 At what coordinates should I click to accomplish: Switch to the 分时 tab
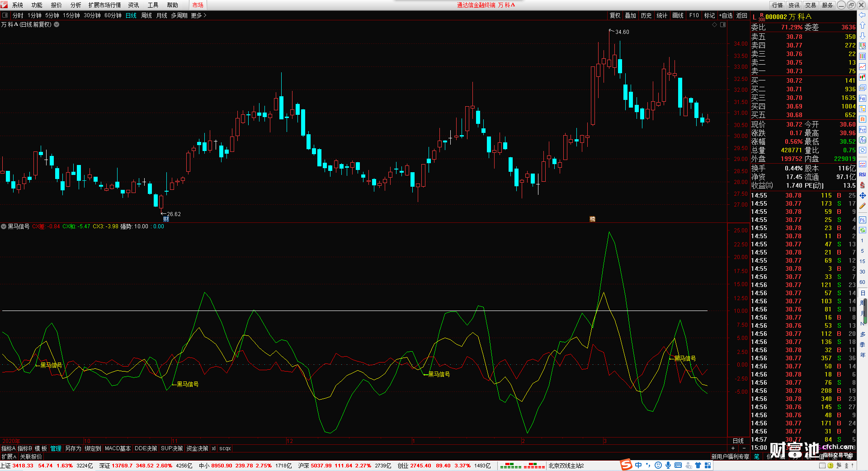point(18,15)
